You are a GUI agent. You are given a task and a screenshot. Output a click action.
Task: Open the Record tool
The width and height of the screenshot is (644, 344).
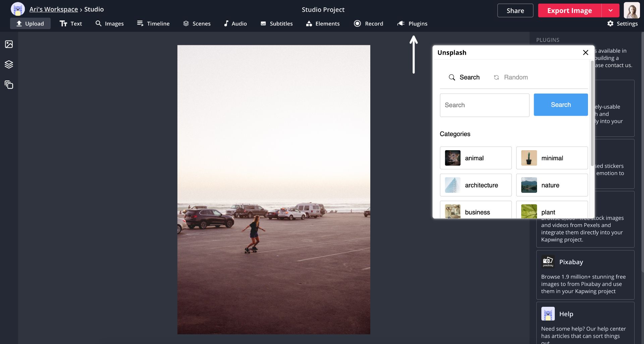click(368, 23)
